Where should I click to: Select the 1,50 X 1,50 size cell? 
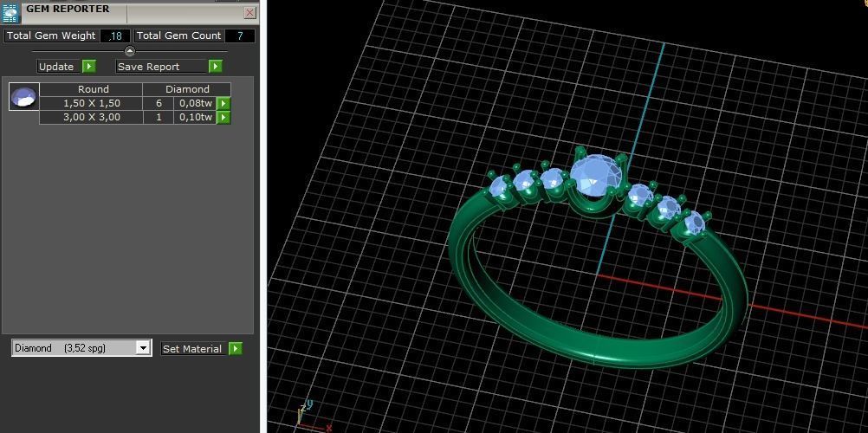pos(91,103)
